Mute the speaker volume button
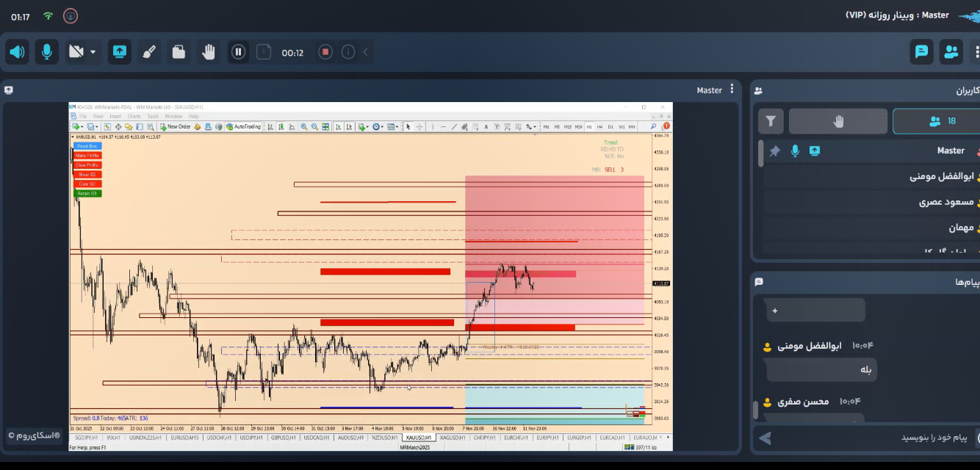 pos(18,52)
